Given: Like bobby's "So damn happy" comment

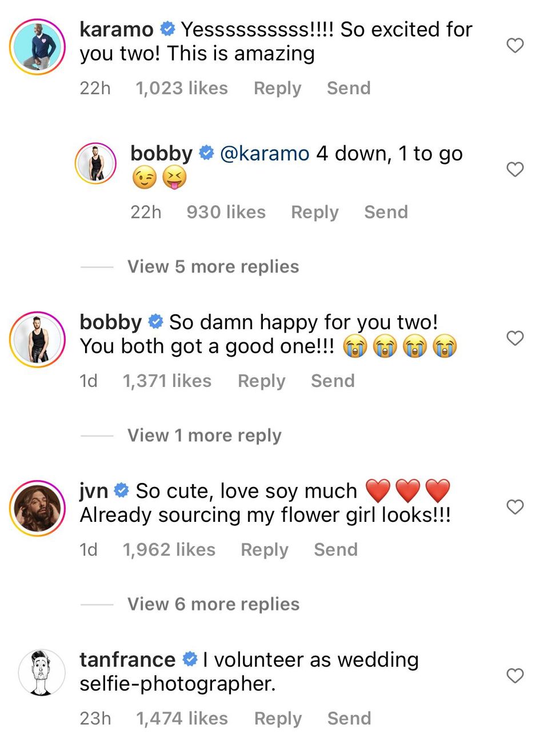Looking at the screenshot, I should 515,338.
